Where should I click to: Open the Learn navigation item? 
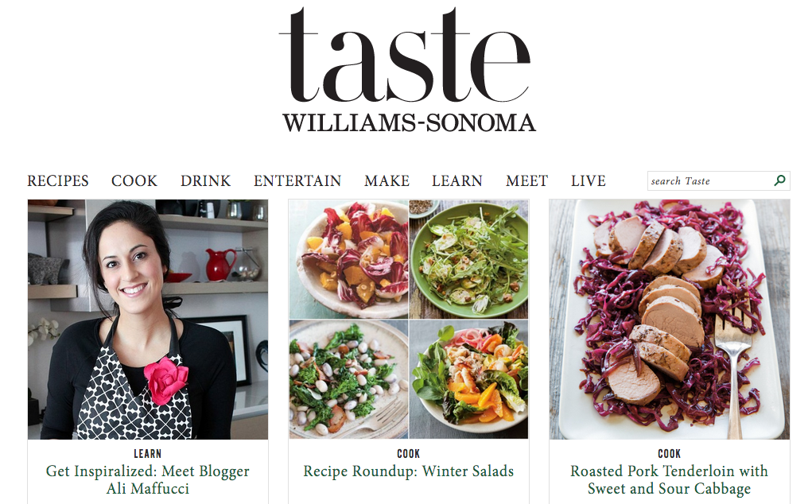pos(457,180)
